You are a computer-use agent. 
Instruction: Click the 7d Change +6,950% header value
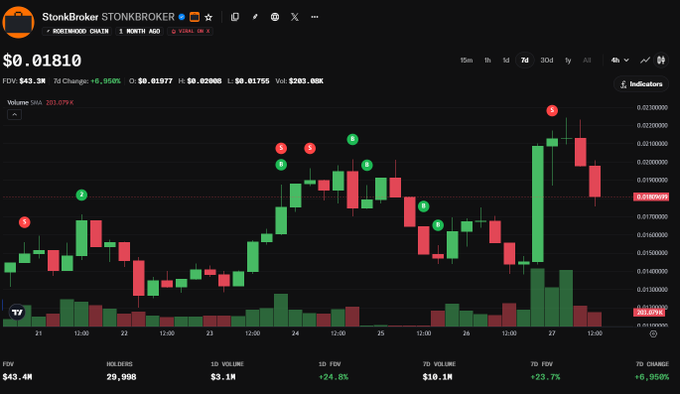pyautogui.click(x=87, y=81)
